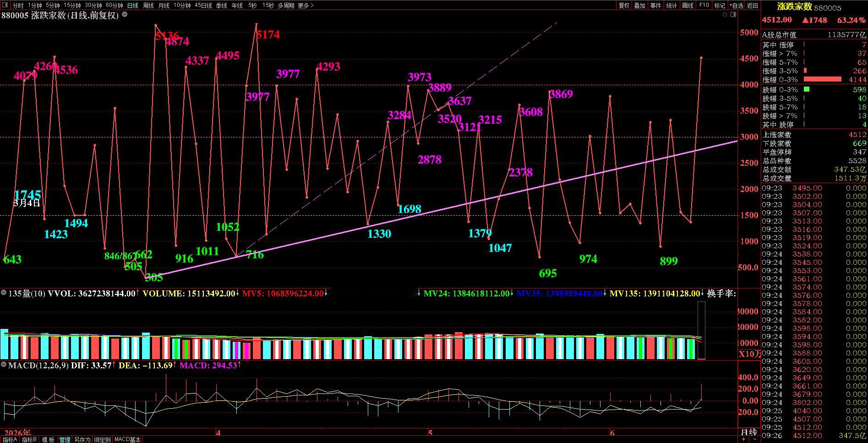
Task: Click the 日线 label at bottom right
Action: (749, 432)
